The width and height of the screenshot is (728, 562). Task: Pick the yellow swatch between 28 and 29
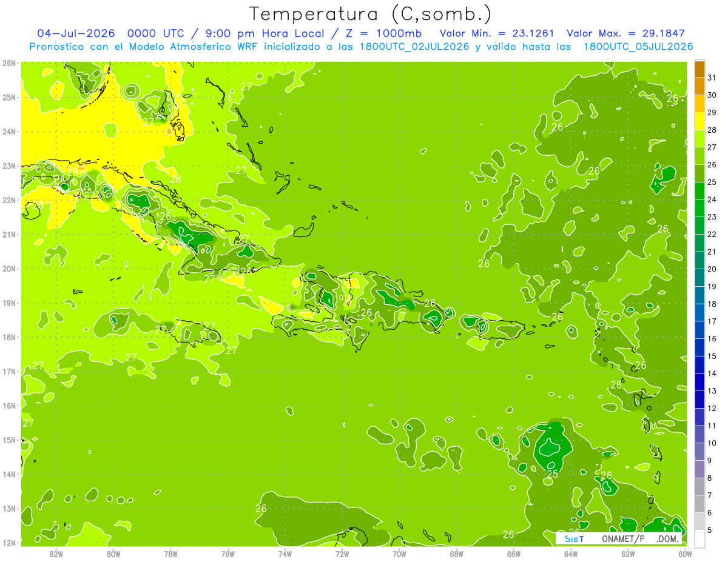tap(699, 121)
